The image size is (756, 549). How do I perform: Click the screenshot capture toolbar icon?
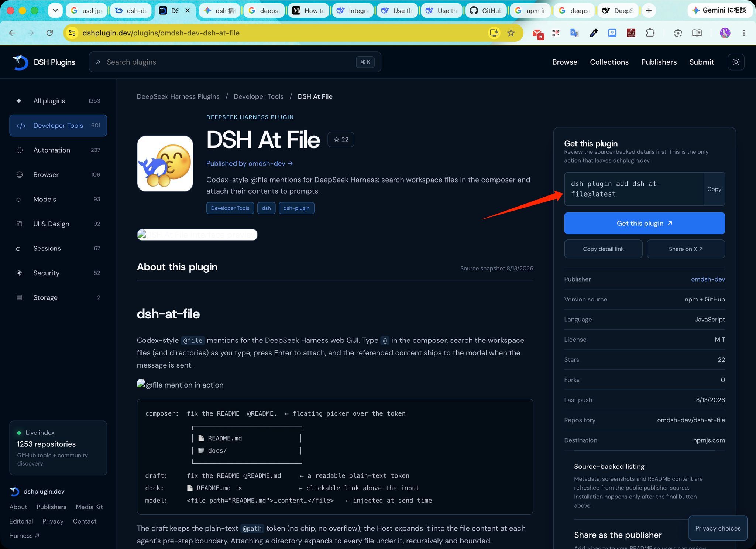(678, 33)
